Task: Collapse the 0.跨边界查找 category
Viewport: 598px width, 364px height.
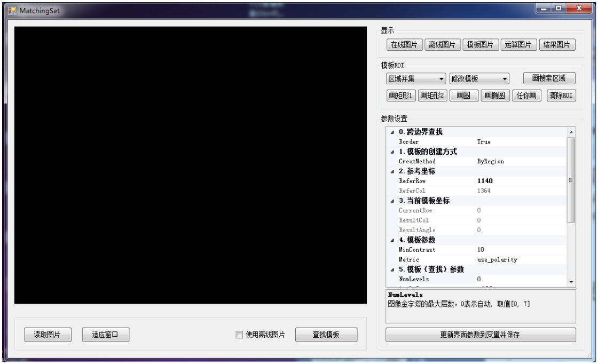Action: pyautogui.click(x=392, y=132)
